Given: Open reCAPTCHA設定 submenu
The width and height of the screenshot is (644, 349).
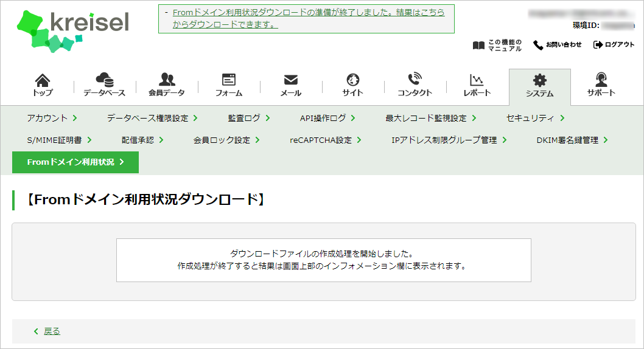Looking at the screenshot, I should [325, 140].
